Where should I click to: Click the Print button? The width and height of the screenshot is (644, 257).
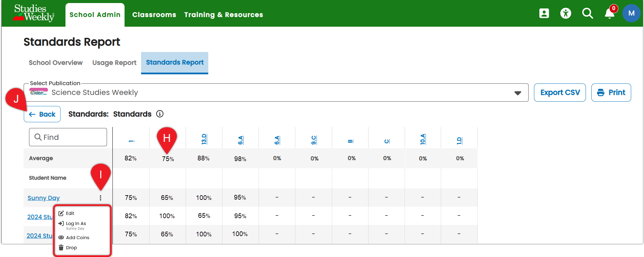coord(611,93)
